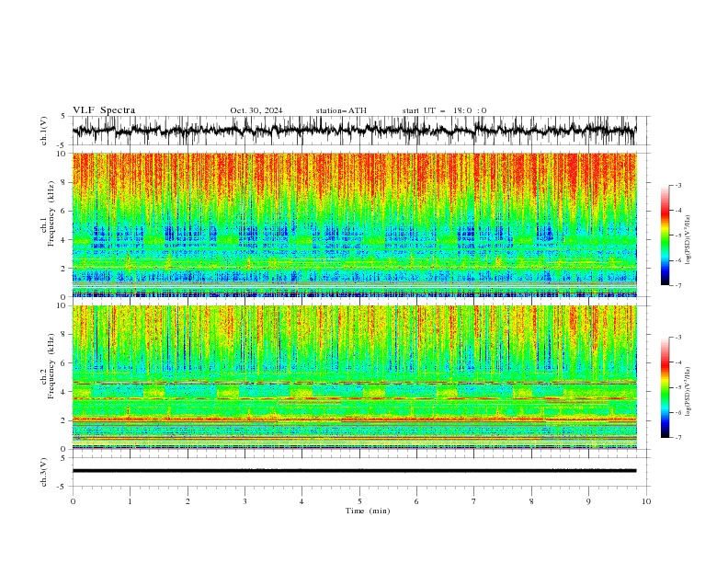Click the ch.1 color scale bar
The image size is (728, 563).
(665, 236)
